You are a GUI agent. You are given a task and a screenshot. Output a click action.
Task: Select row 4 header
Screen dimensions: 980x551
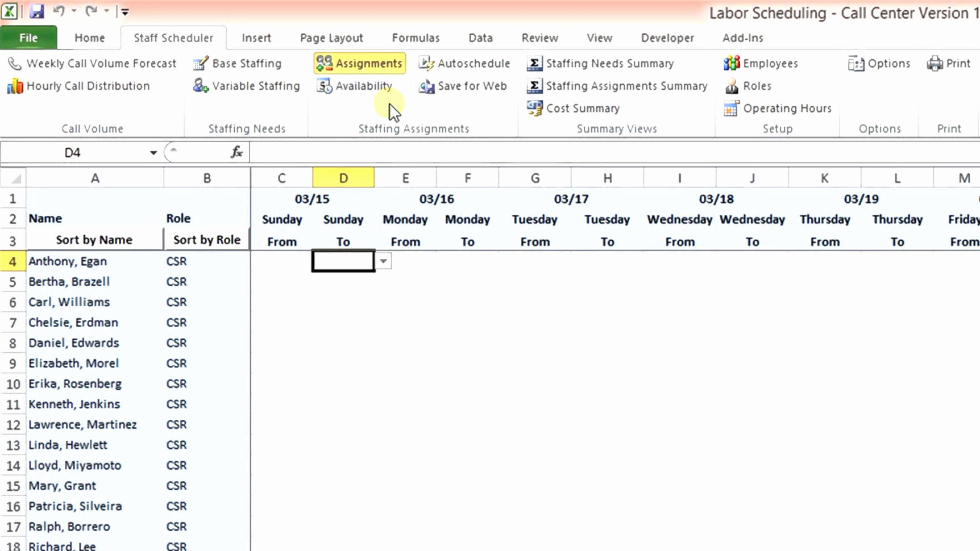(13, 262)
